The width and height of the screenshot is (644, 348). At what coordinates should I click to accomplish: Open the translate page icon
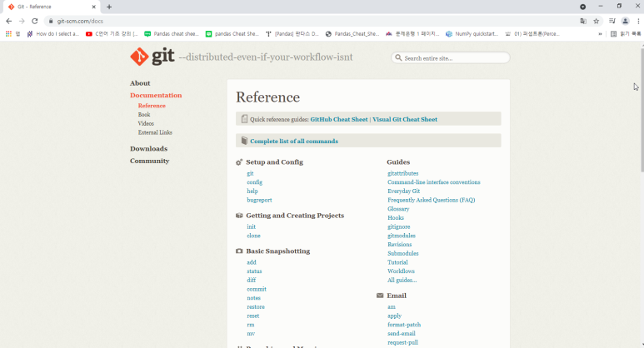coord(583,21)
